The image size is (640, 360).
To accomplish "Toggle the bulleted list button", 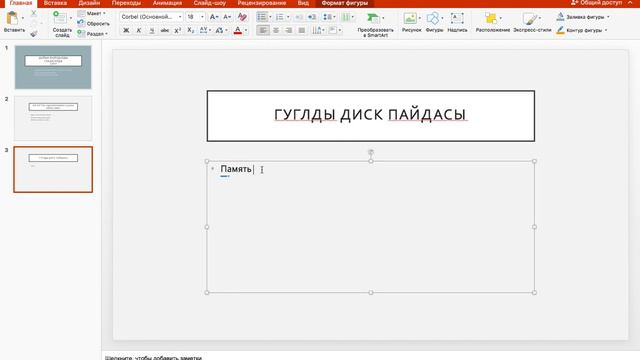I will pyautogui.click(x=262, y=17).
